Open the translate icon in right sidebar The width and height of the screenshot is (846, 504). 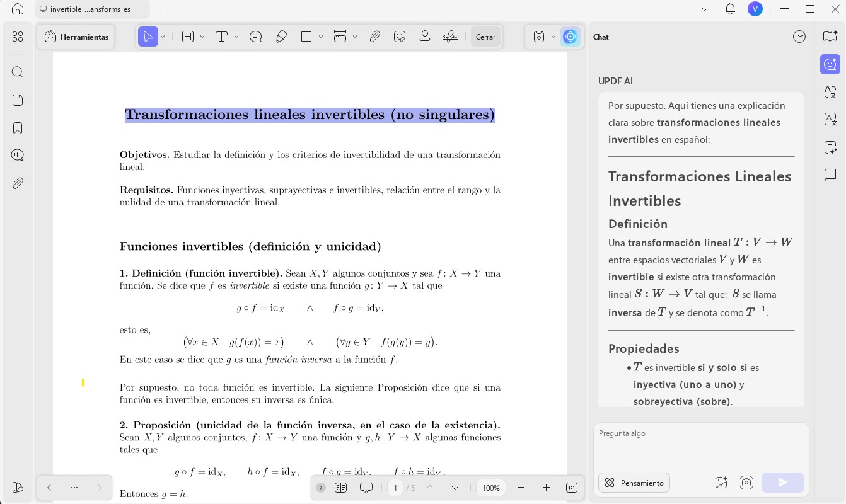point(830,92)
